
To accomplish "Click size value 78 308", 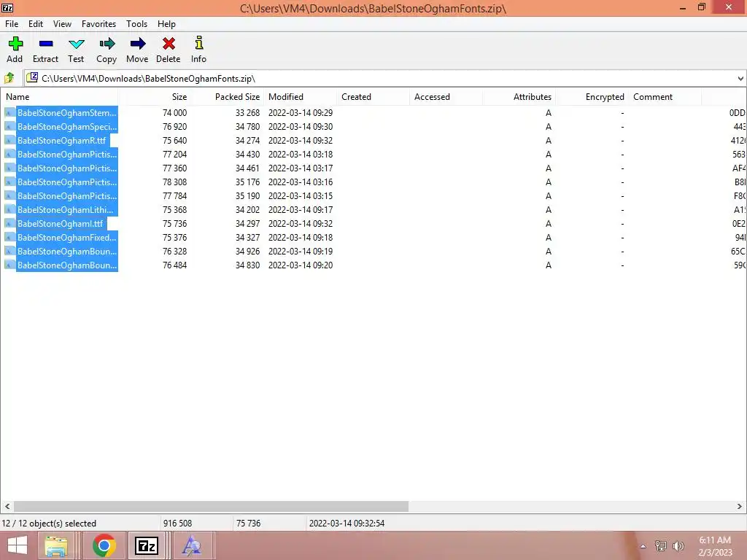I will [174, 182].
